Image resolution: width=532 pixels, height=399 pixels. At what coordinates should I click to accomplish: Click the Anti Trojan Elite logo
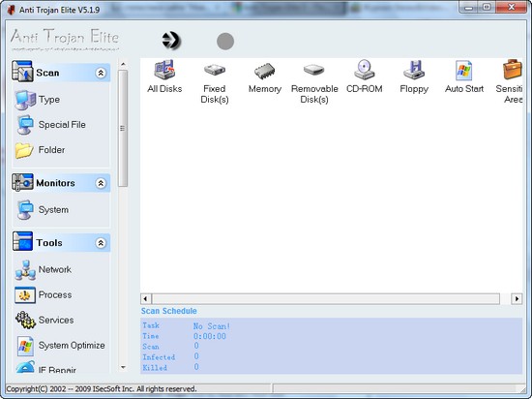click(65, 39)
